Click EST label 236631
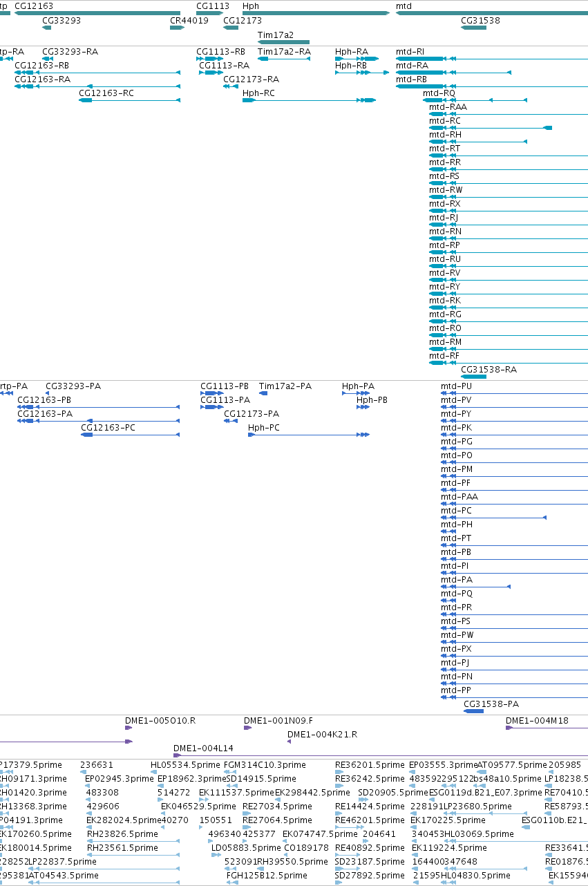The height and width of the screenshot is (886, 588). [97, 765]
